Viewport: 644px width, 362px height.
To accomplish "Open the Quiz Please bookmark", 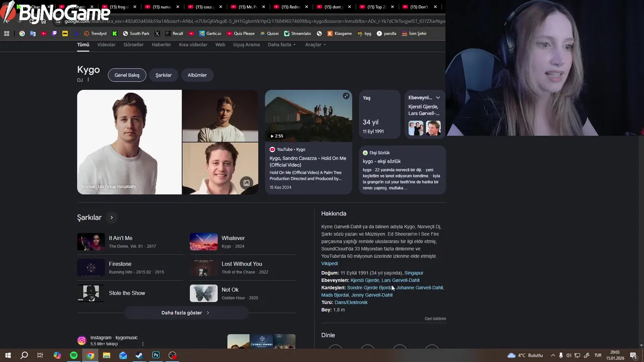I will pyautogui.click(x=240, y=34).
